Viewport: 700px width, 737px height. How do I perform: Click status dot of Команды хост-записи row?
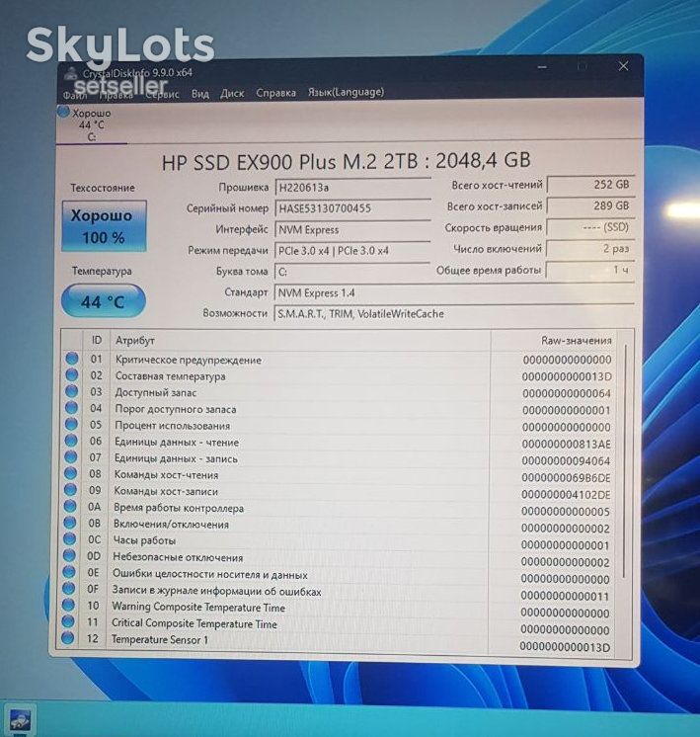tap(70, 490)
